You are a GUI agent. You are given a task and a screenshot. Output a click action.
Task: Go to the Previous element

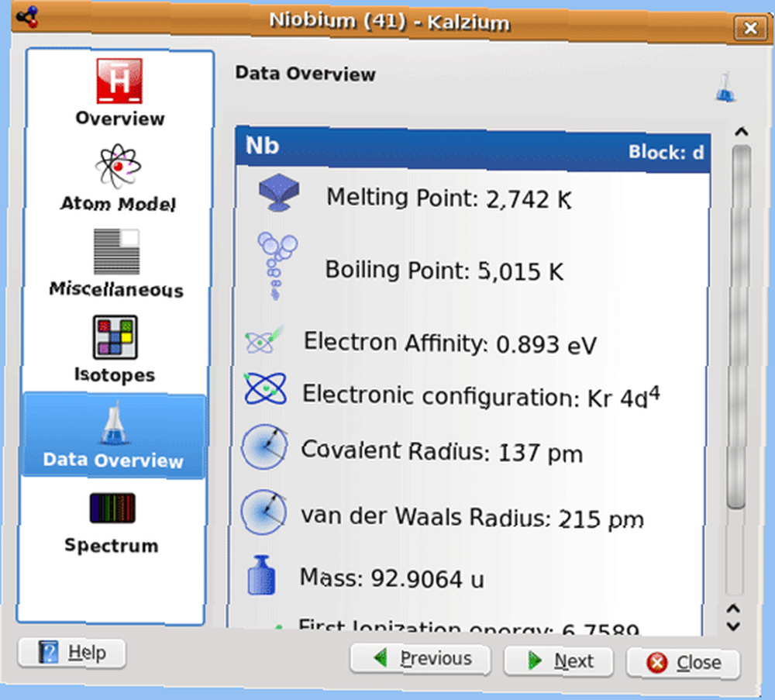tap(421, 659)
